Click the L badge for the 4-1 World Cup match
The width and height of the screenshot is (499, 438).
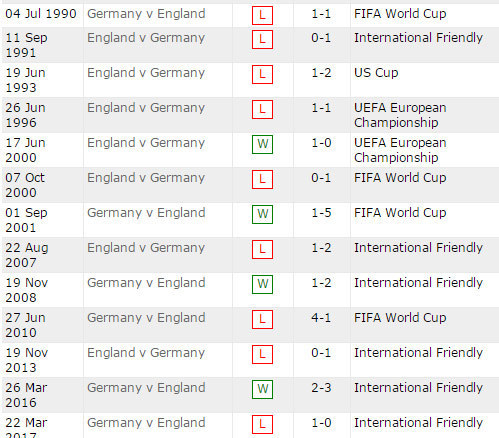click(x=262, y=319)
